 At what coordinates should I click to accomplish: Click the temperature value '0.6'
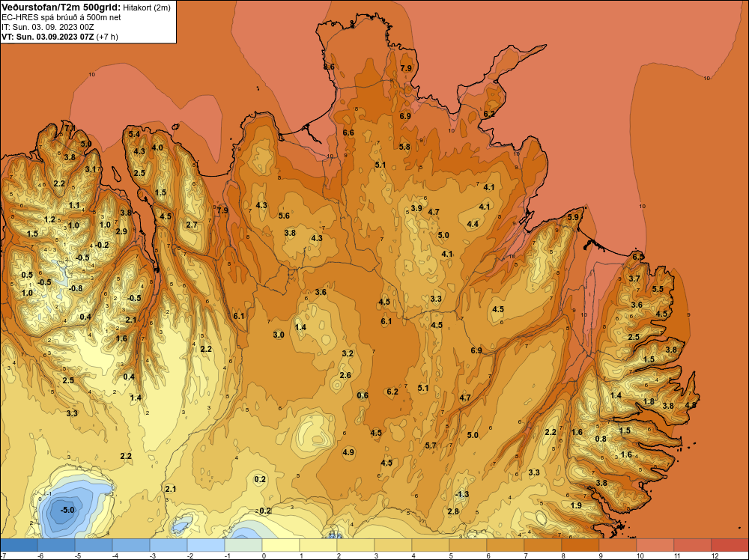tap(363, 395)
